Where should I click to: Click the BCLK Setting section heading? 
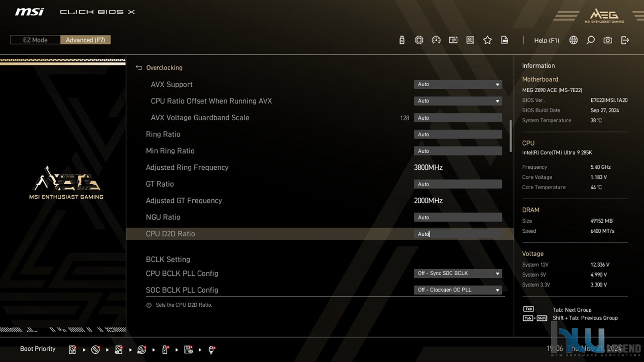pyautogui.click(x=168, y=260)
